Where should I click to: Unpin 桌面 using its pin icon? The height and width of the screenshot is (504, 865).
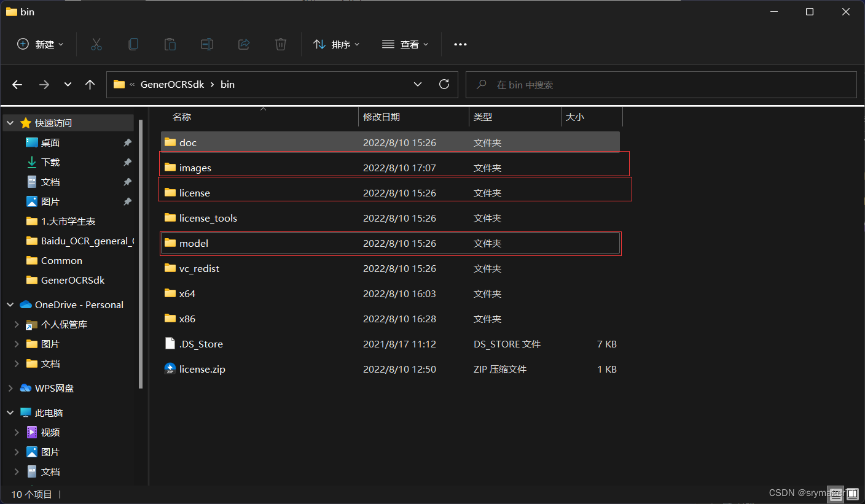click(x=127, y=143)
